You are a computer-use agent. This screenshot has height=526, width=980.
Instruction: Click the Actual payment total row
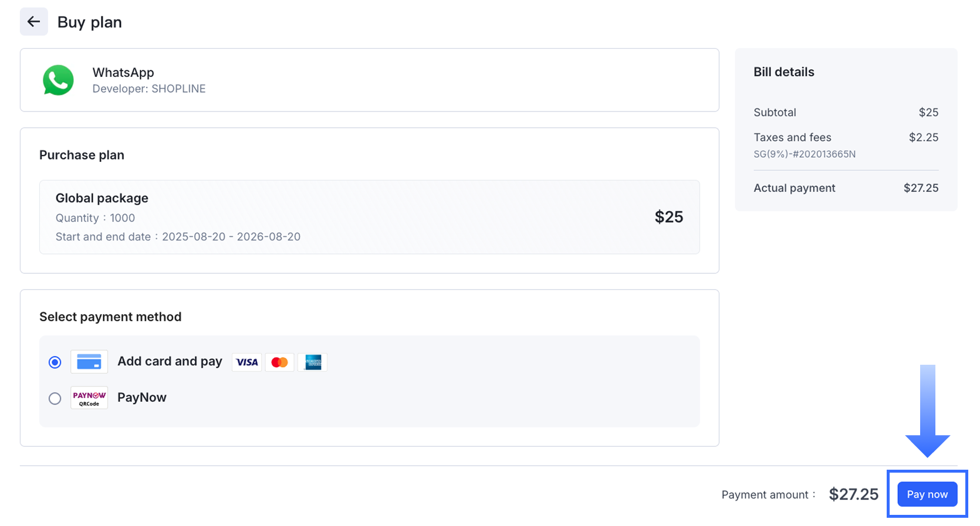[x=846, y=188]
